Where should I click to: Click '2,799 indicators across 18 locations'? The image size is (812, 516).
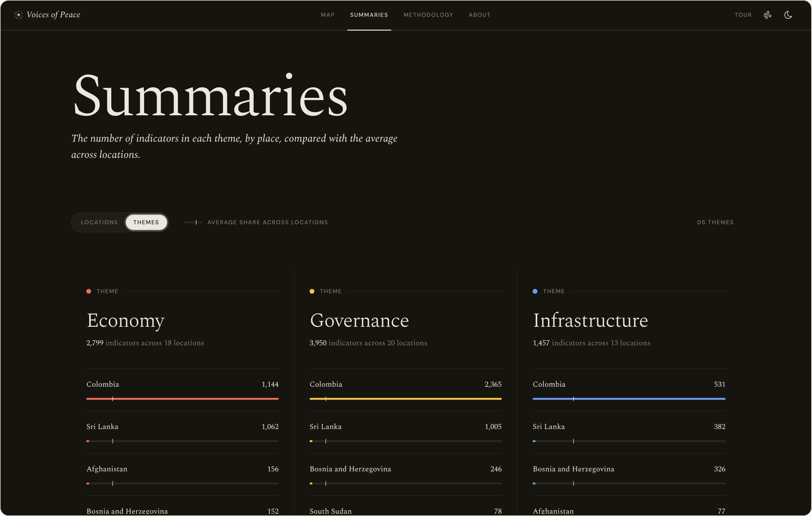[x=145, y=343]
